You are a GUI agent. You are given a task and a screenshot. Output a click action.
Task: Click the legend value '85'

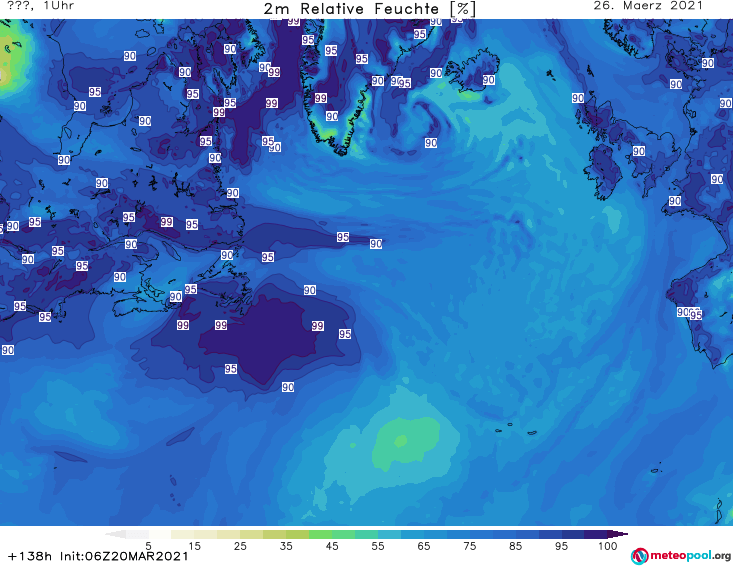(x=516, y=546)
